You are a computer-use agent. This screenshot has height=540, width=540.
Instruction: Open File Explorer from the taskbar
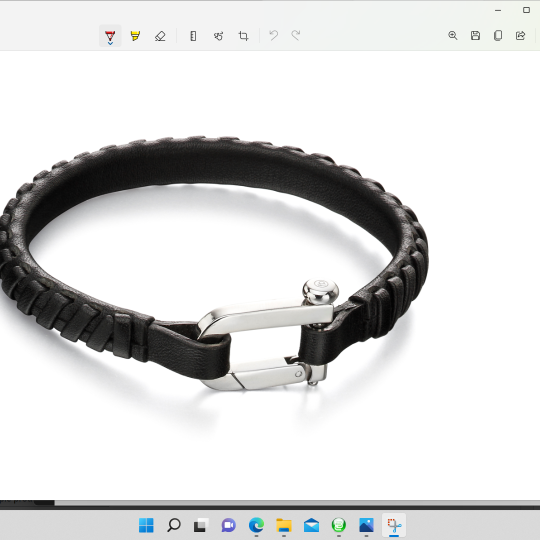point(284,525)
